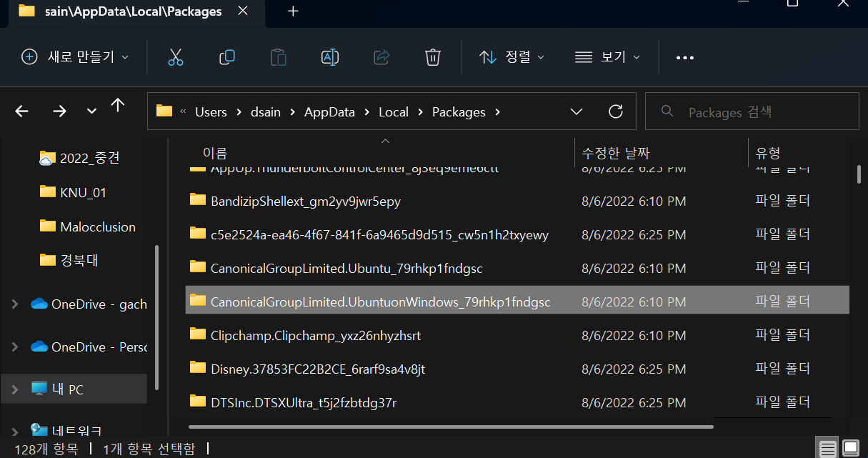Screen dimensions: 868x458
Task: Expand OneDrive - gach tree node
Action: click(15, 304)
